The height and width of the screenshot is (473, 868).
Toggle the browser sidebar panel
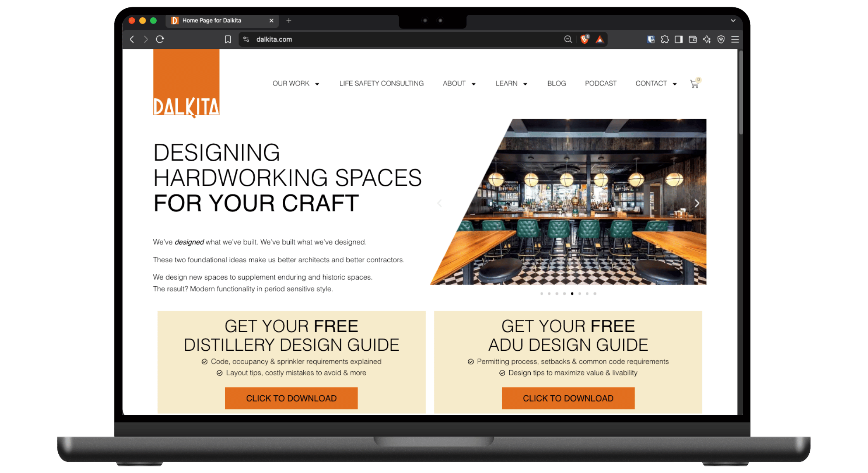click(x=679, y=39)
